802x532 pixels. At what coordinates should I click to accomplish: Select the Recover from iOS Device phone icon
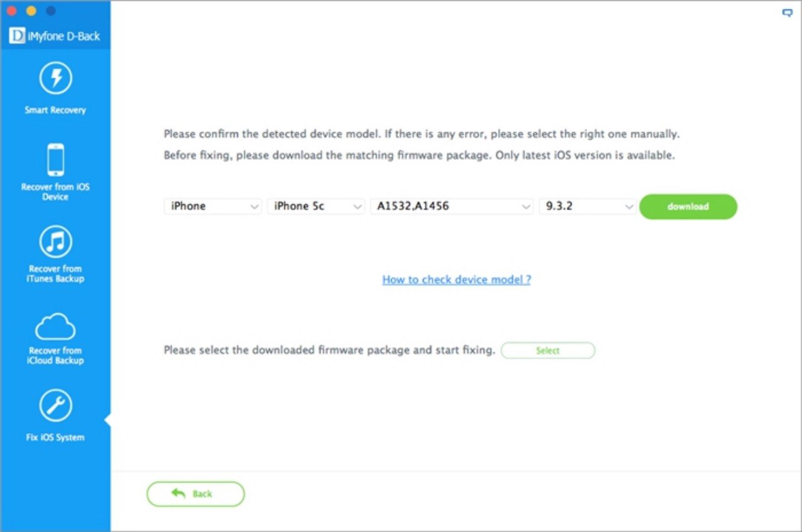[55, 160]
